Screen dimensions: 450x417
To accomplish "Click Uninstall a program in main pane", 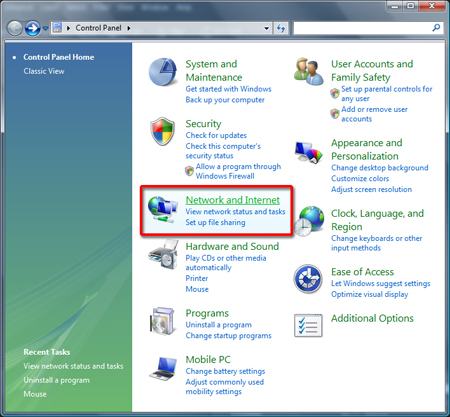I will click(x=219, y=325).
